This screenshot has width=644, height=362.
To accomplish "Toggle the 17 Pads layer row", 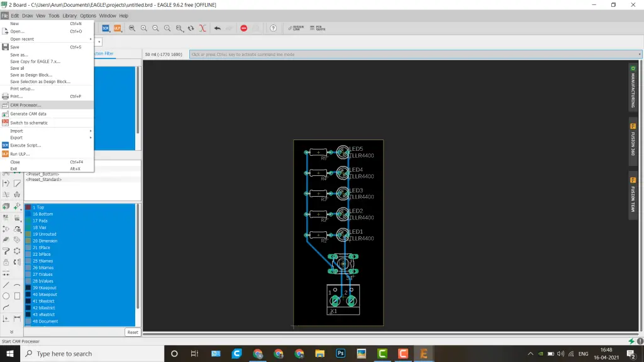I will [x=80, y=221].
